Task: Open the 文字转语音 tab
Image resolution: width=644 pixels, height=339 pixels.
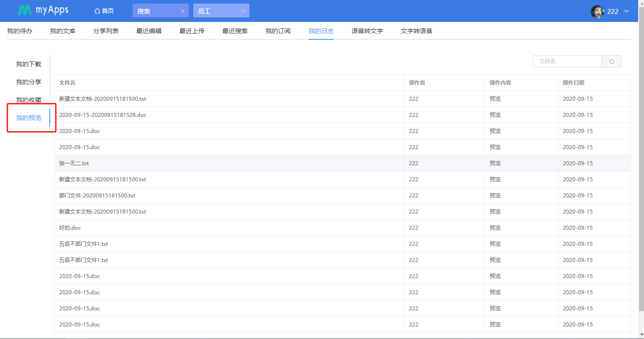Action: 416,31
